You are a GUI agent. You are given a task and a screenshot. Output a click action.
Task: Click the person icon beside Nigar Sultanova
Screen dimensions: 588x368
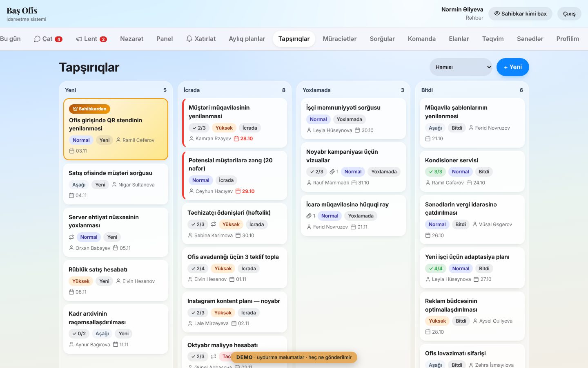tap(114, 185)
